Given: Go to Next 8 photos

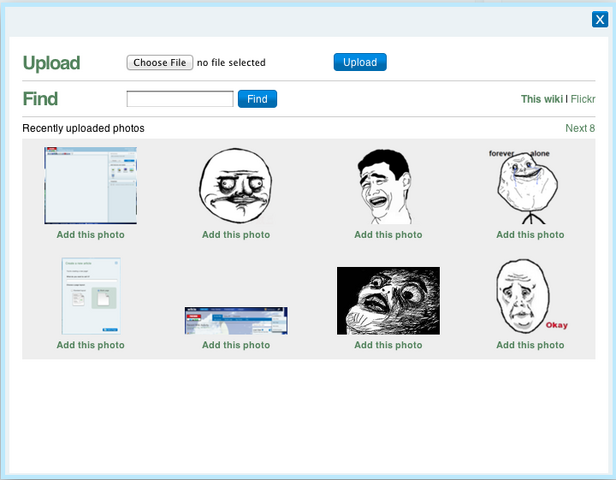Looking at the screenshot, I should 580,128.
